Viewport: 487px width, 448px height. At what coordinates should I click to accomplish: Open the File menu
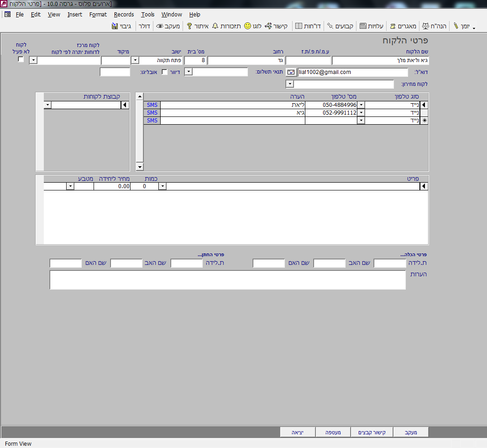(x=20, y=14)
